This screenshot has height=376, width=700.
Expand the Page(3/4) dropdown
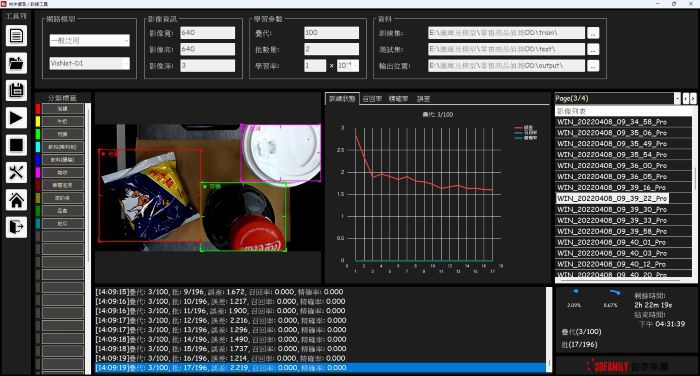click(x=677, y=98)
